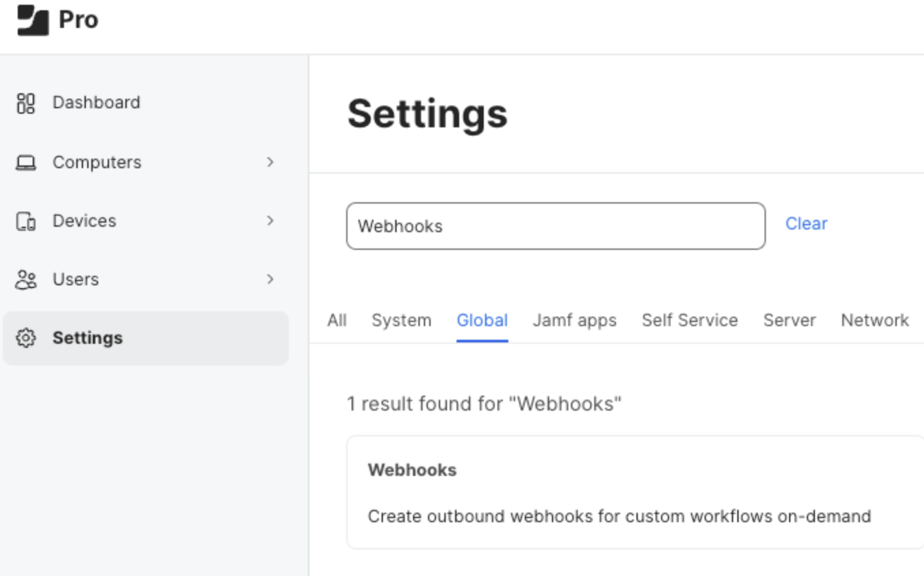Click the Users people icon
The height and width of the screenshot is (576, 924).
point(26,280)
